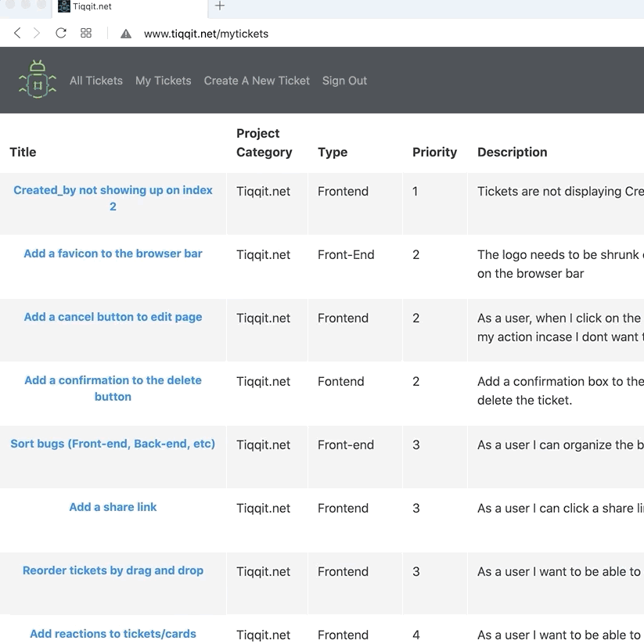This screenshot has height=644, width=644.
Task: Click the browser forward arrow
Action: tap(37, 34)
